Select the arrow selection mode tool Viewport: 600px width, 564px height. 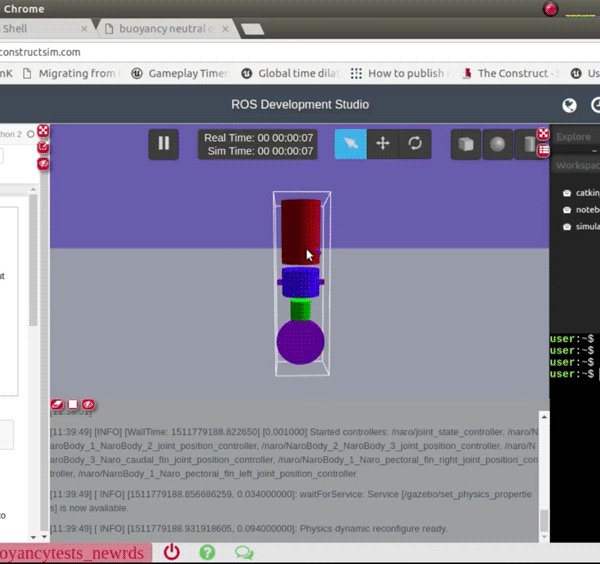[351, 144]
